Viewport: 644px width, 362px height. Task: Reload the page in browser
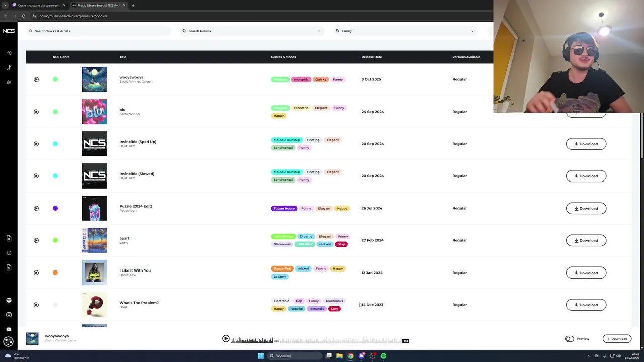[23, 16]
